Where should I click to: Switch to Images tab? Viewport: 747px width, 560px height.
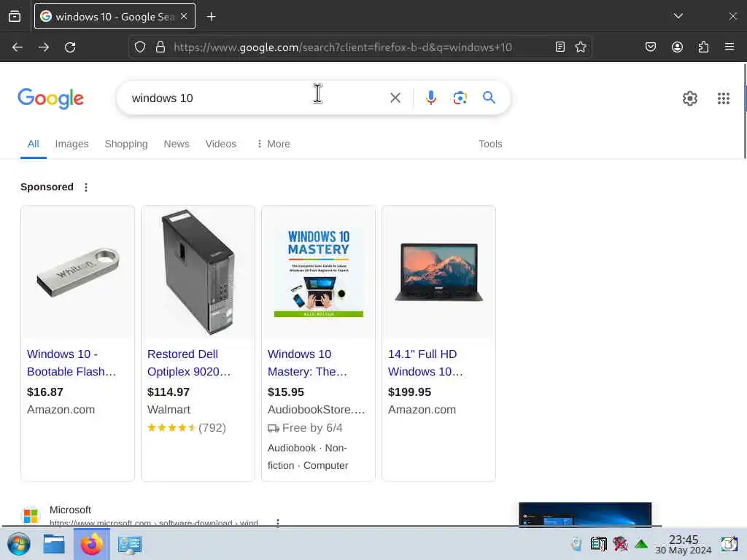coord(72,144)
